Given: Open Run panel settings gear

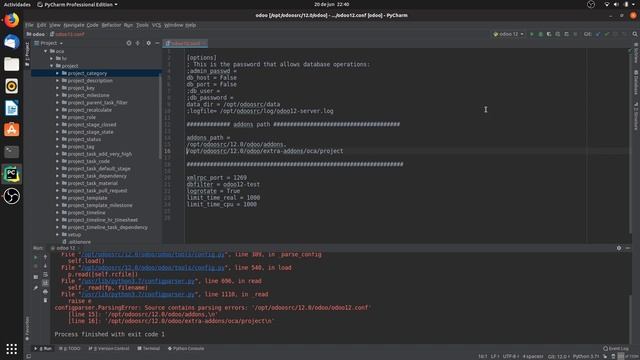Looking at the screenshot, I should [x=619, y=248].
